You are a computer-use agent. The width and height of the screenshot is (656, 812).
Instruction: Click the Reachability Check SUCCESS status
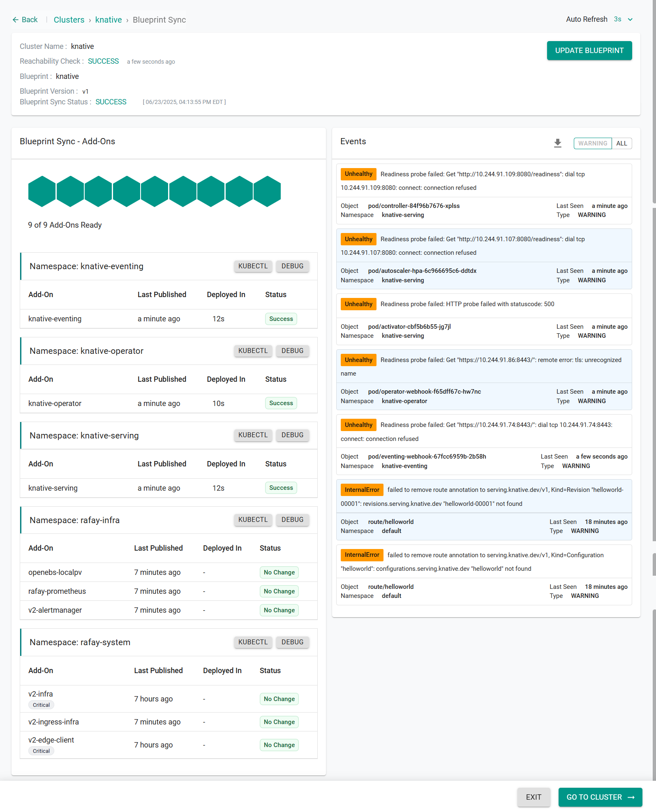(x=103, y=61)
